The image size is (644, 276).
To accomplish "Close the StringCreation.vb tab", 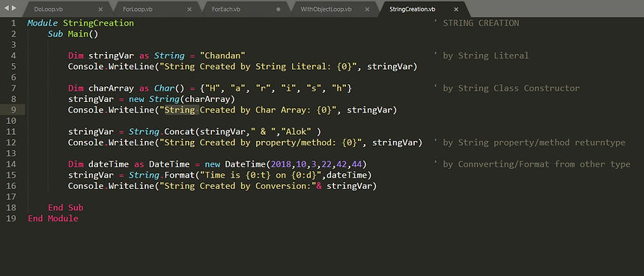I will pos(456,9).
